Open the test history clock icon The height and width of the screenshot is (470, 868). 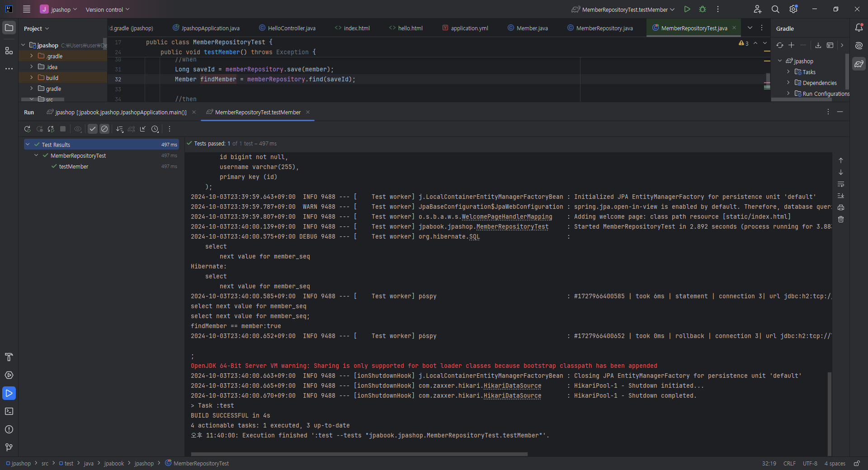click(x=155, y=129)
